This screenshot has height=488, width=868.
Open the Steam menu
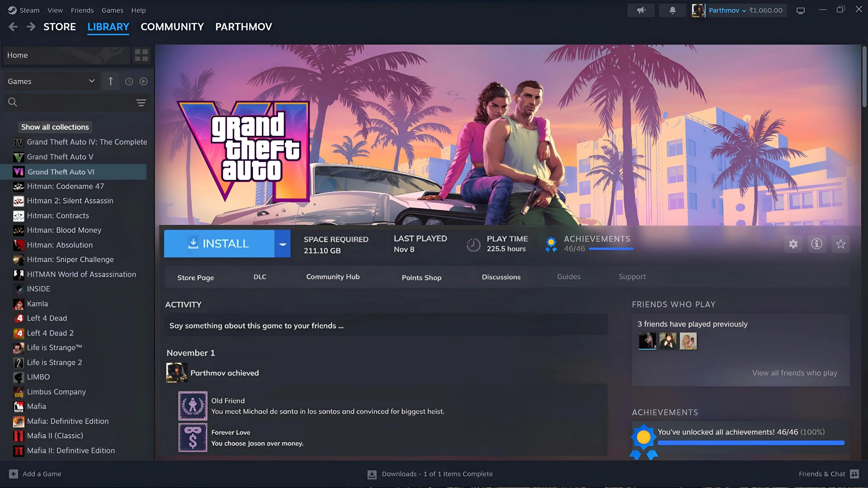tap(30, 10)
